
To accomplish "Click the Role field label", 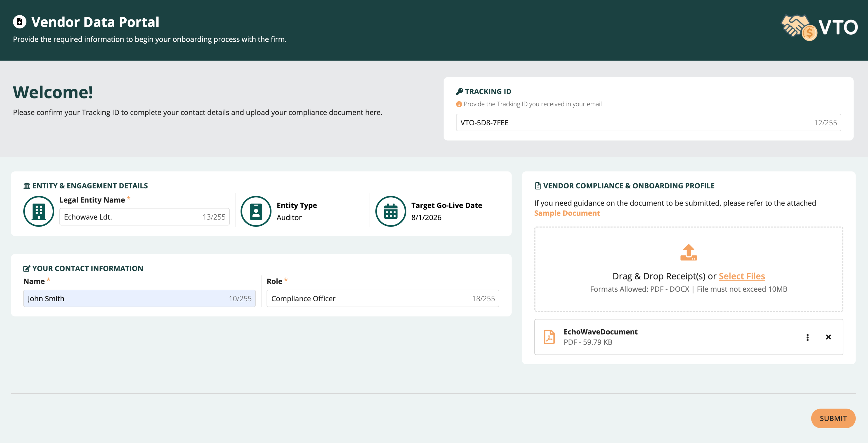I will (x=274, y=281).
